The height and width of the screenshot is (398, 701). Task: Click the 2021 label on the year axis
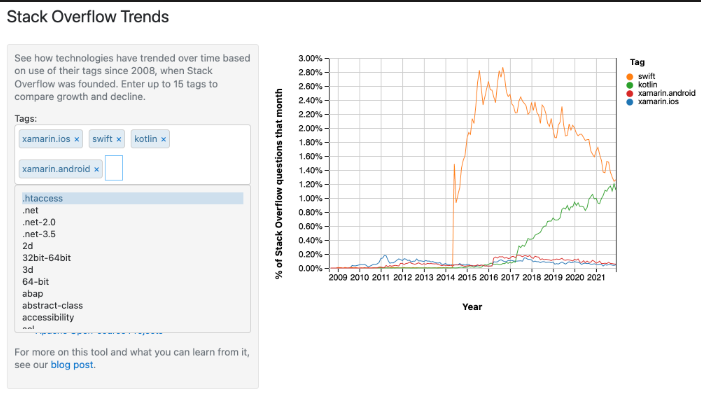click(x=596, y=278)
